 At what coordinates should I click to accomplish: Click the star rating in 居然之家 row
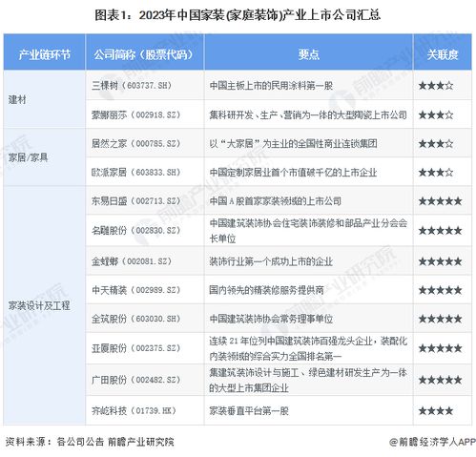(436, 143)
